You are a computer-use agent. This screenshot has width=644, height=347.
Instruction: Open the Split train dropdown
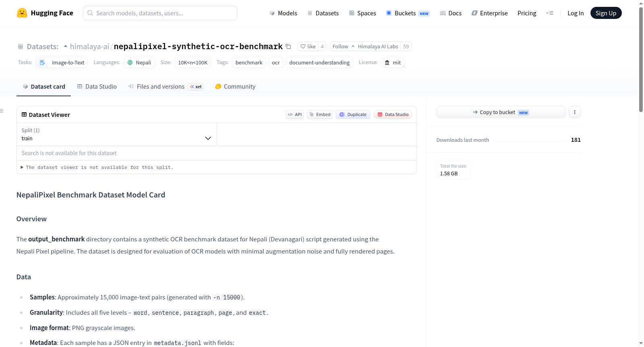click(116, 134)
